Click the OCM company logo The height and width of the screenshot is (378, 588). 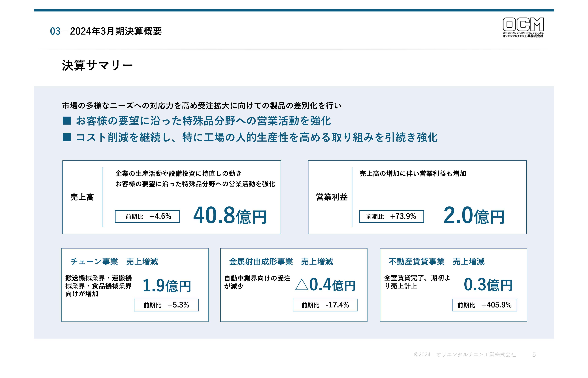tap(523, 27)
